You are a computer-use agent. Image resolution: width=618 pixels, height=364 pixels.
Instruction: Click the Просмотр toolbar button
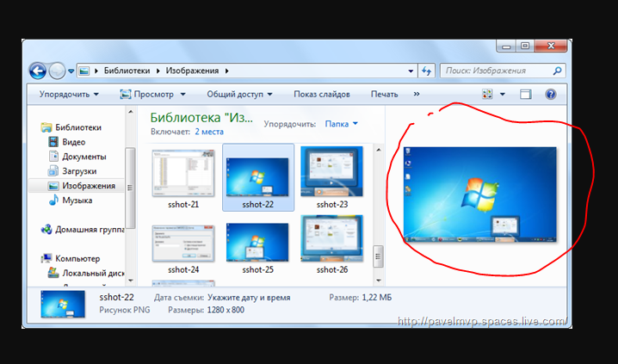(147, 94)
